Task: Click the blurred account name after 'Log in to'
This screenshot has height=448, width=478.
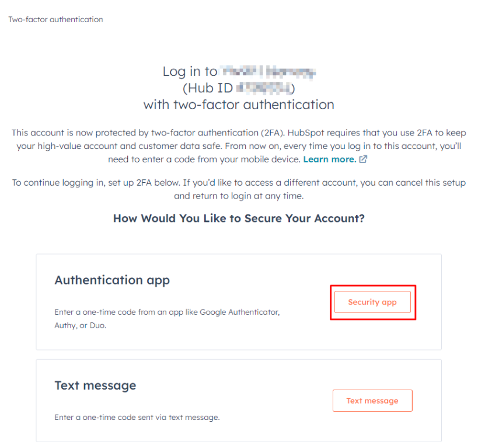Action: tap(268, 72)
